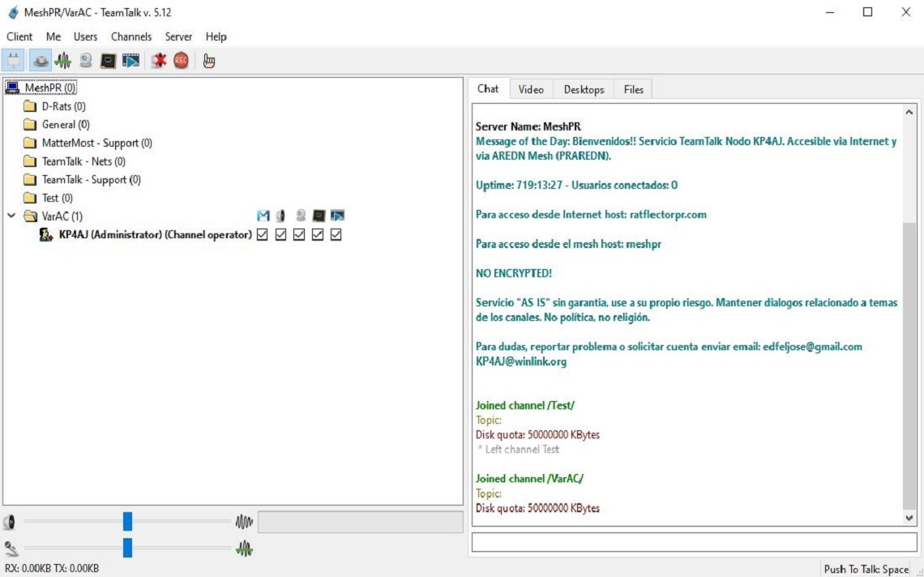Uncheck KP4AJ's voice checkbox
The image size is (924, 577).
[280, 234]
